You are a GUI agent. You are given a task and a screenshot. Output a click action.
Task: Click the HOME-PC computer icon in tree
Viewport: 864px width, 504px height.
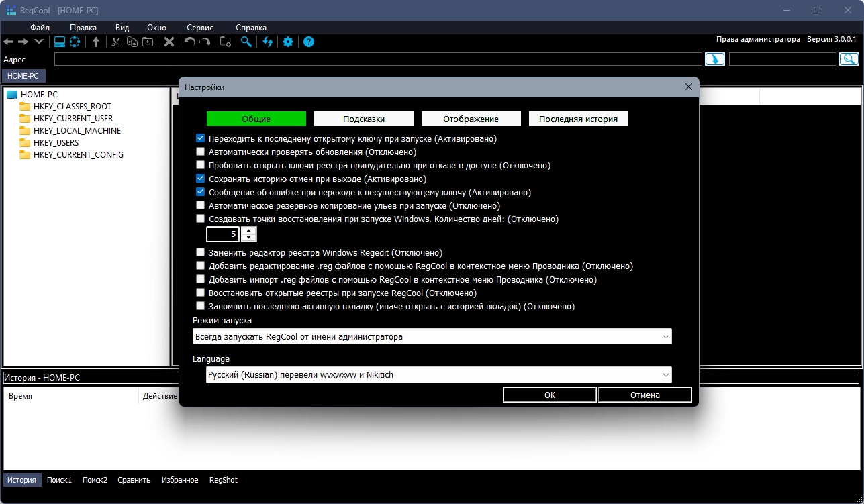pos(12,95)
